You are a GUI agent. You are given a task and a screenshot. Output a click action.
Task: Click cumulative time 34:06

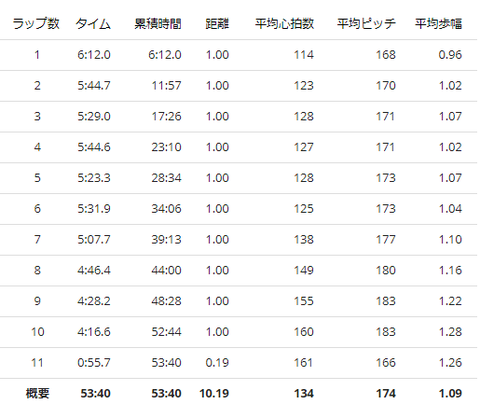coord(166,209)
